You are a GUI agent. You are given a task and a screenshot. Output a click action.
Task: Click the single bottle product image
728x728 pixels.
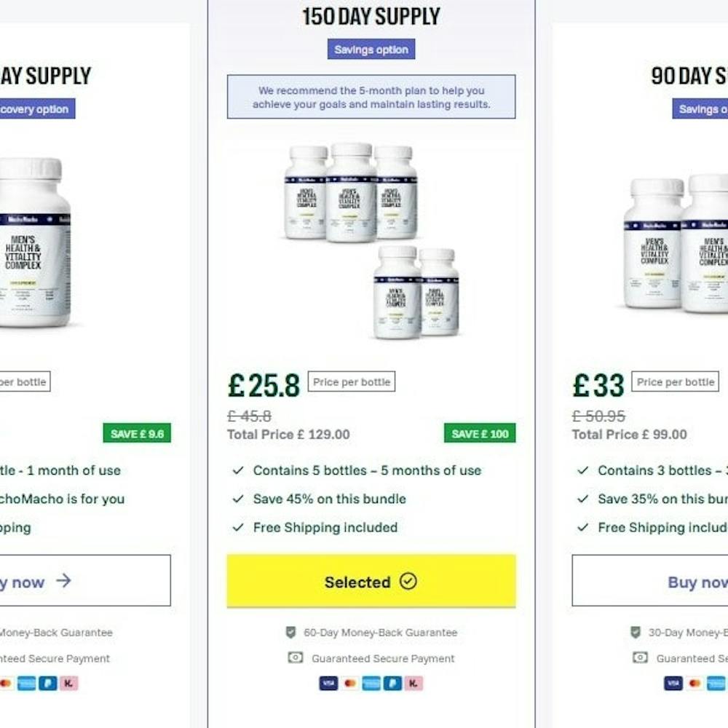click(x=33, y=242)
